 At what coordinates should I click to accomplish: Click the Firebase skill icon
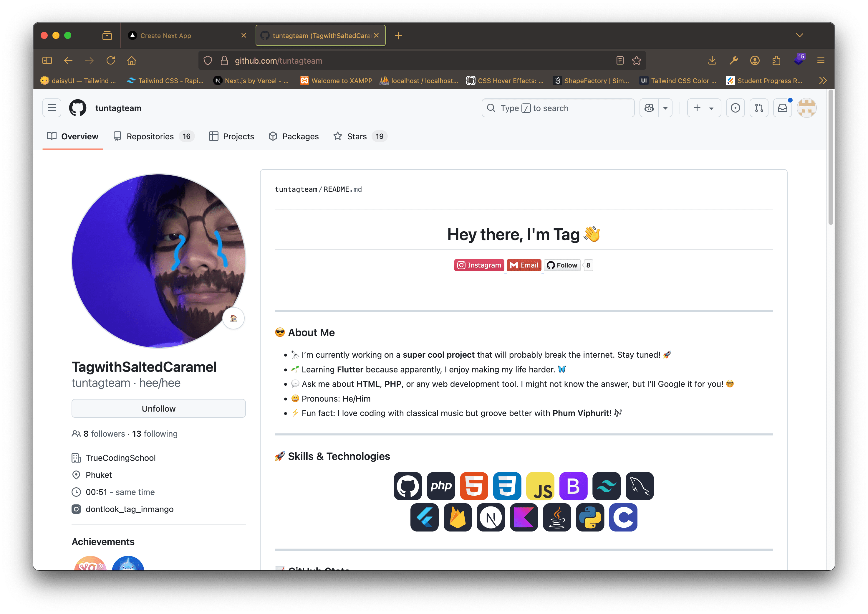pyautogui.click(x=458, y=518)
